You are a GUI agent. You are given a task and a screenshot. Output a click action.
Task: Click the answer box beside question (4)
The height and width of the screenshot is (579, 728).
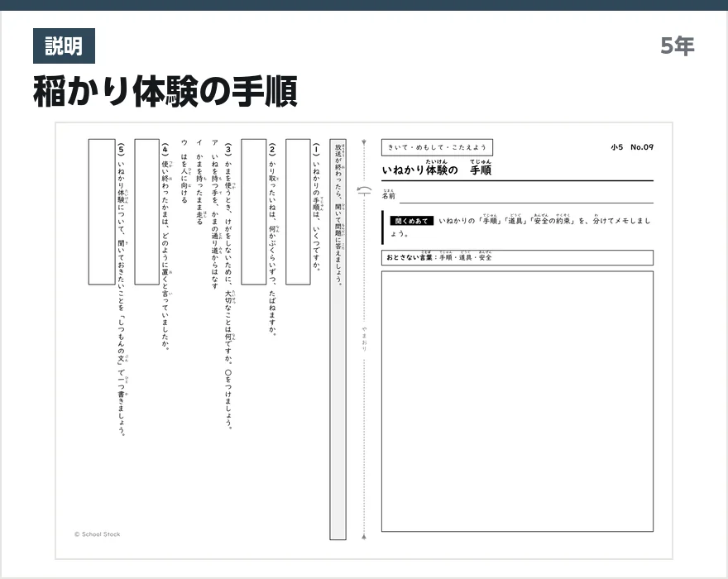pyautogui.click(x=147, y=212)
